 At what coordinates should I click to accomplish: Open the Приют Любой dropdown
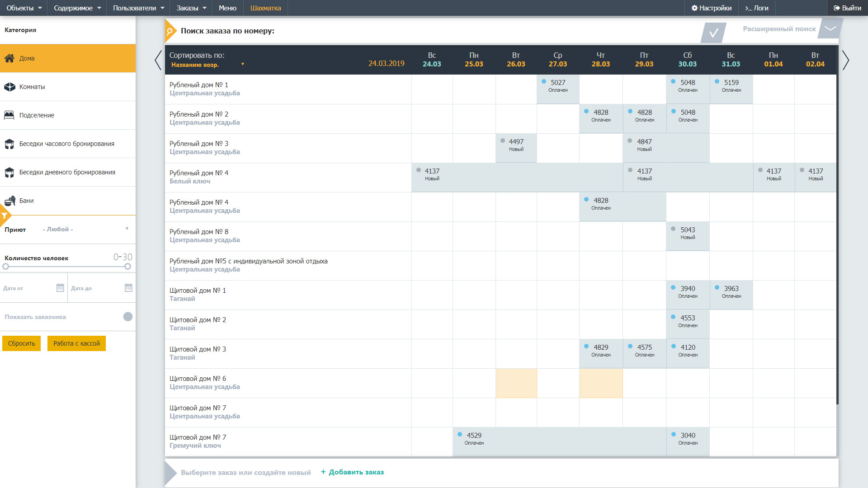[x=85, y=229]
